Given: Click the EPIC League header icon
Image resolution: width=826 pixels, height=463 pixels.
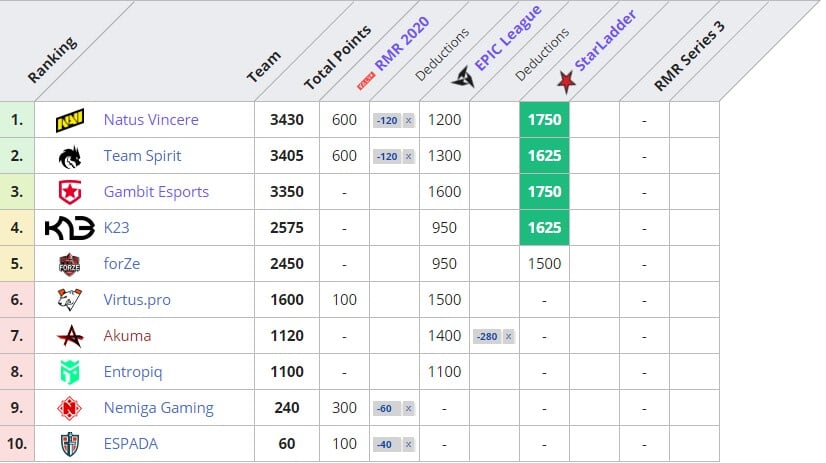Looking at the screenshot, I should [x=463, y=77].
